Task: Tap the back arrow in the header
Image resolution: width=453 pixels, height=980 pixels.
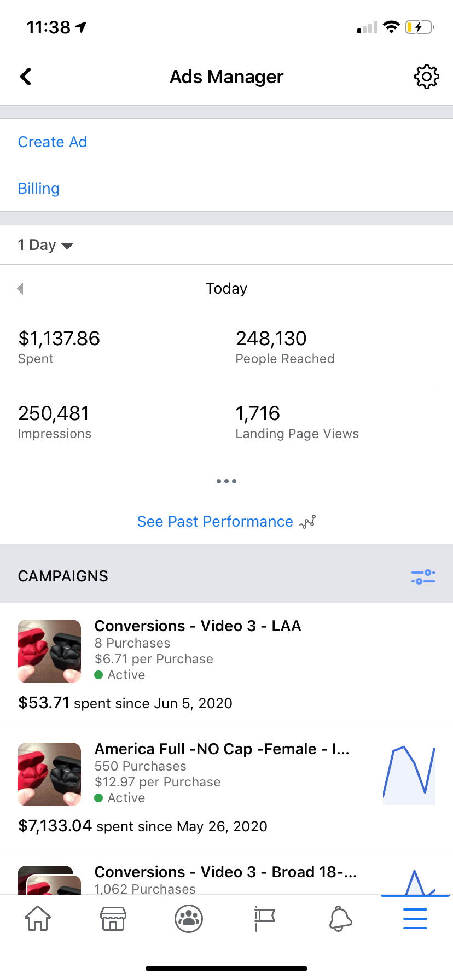Action: 26,77
